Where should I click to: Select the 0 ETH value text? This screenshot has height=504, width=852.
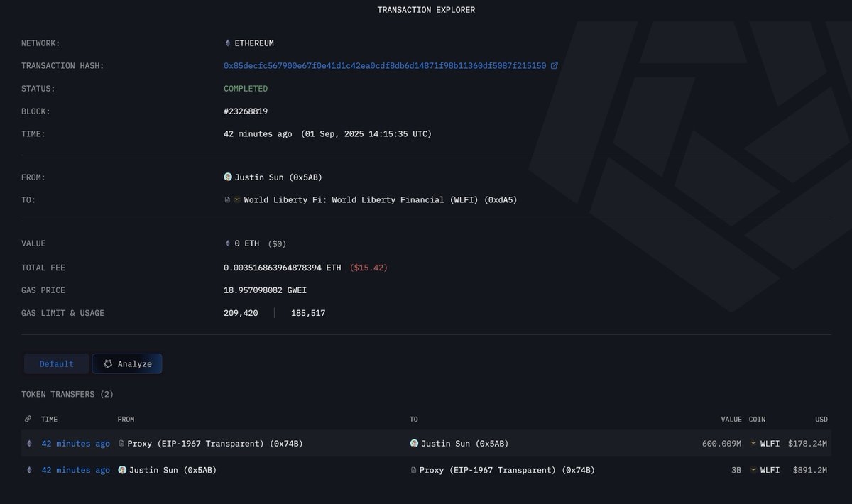tap(247, 243)
